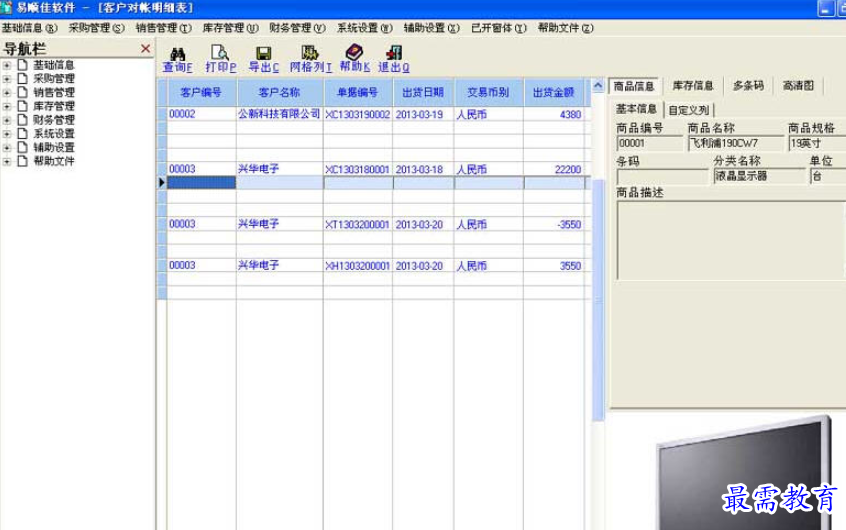The height and width of the screenshot is (530, 846).
Task: Click document icon beside 财务管理 in tree
Action: pos(23,120)
